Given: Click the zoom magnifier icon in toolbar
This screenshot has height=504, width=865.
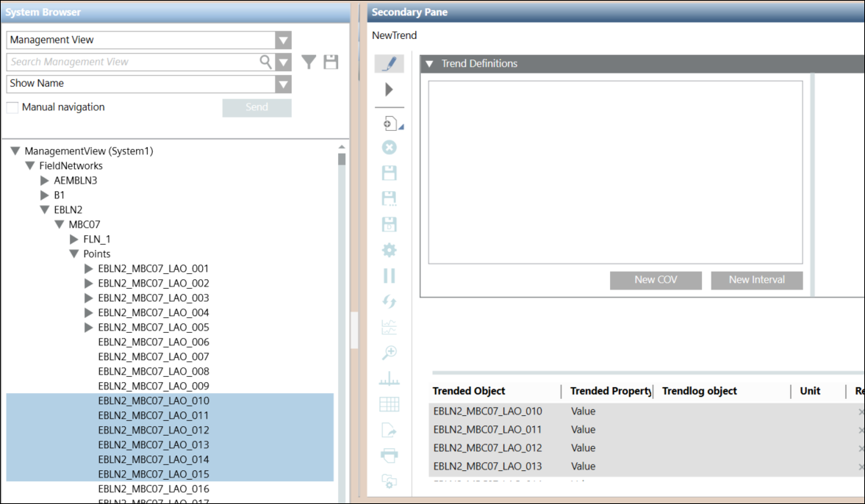Looking at the screenshot, I should coord(390,353).
